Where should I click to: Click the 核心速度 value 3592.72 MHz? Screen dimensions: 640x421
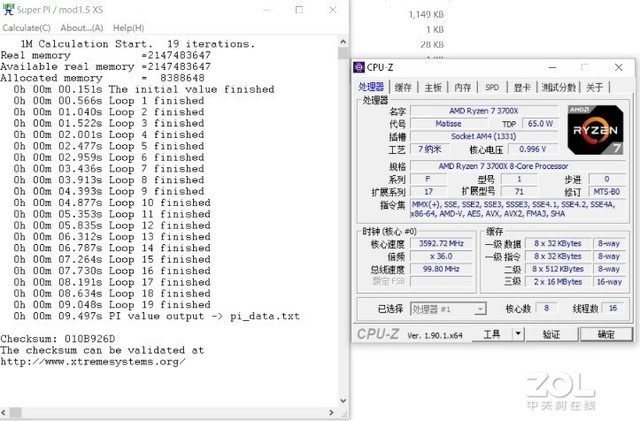point(441,243)
